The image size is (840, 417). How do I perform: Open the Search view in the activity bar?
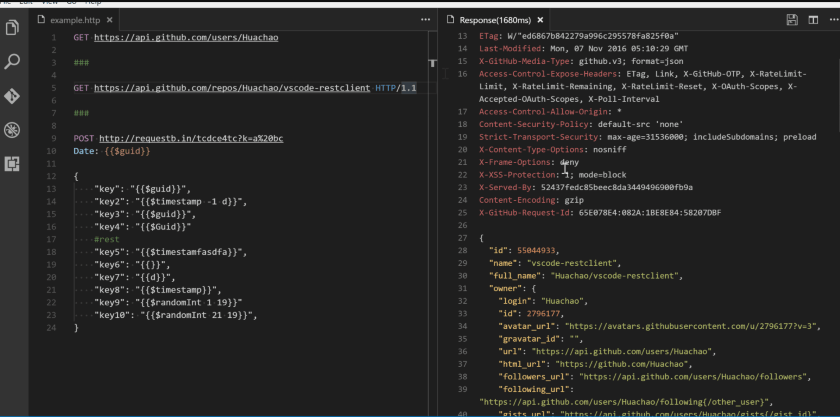pyautogui.click(x=12, y=61)
